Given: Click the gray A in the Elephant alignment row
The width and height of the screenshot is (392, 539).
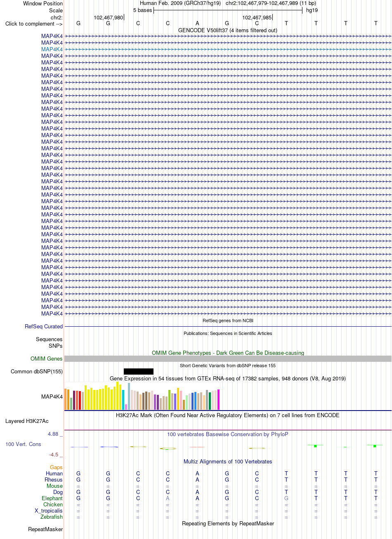Looking at the screenshot, I should coord(168,498).
